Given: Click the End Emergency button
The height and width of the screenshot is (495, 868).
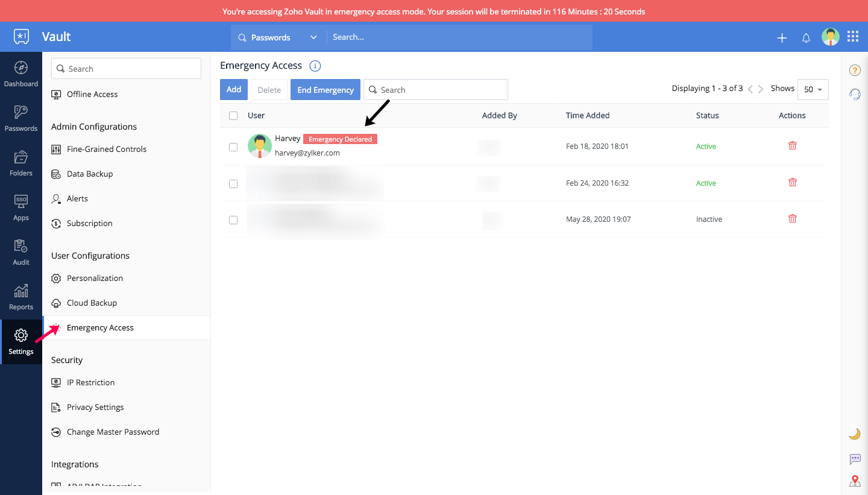Looking at the screenshot, I should coord(325,89).
